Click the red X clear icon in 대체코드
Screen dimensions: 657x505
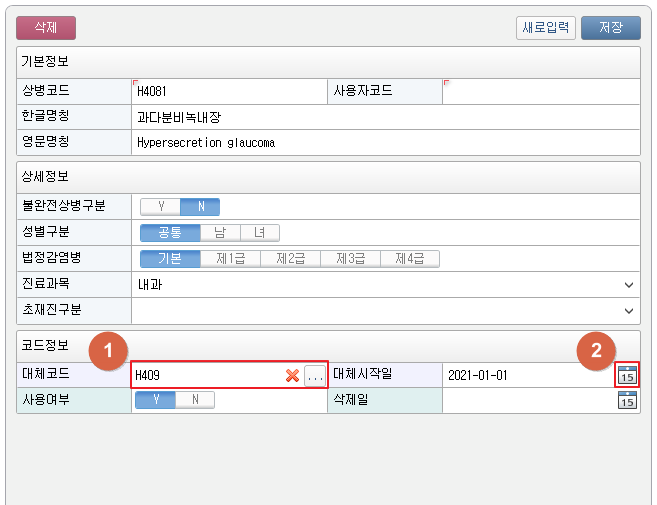click(x=292, y=376)
